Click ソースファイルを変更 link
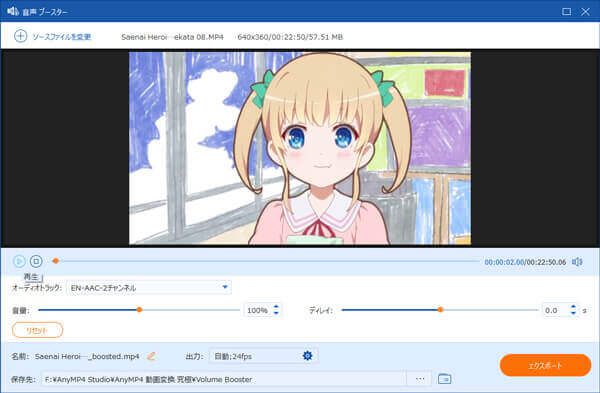Viewport: 600px width, 393px height. pyautogui.click(x=61, y=37)
